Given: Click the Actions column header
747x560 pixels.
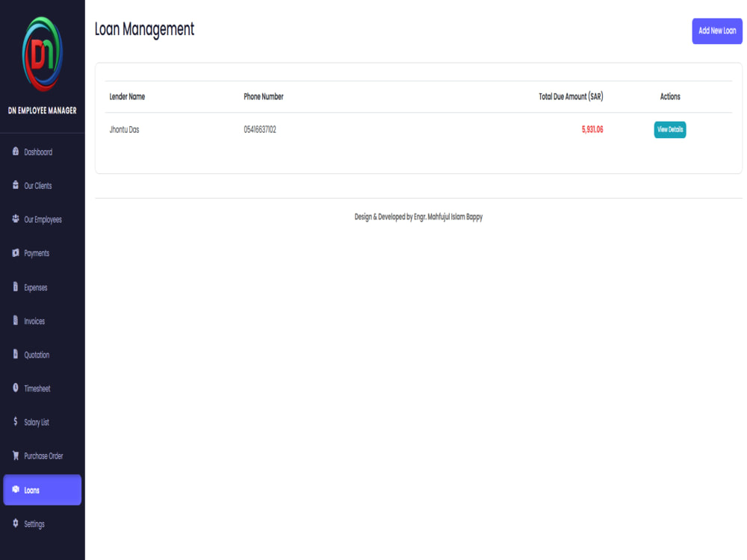Looking at the screenshot, I should [x=670, y=96].
